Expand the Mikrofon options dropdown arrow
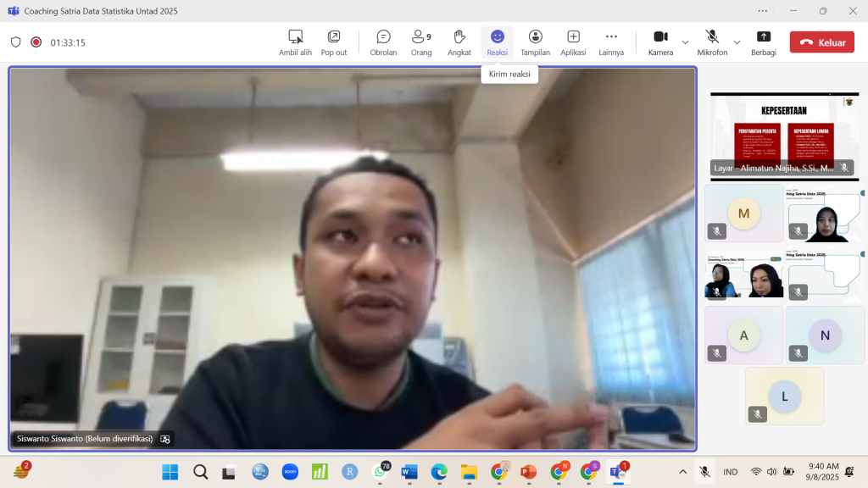 tap(737, 42)
